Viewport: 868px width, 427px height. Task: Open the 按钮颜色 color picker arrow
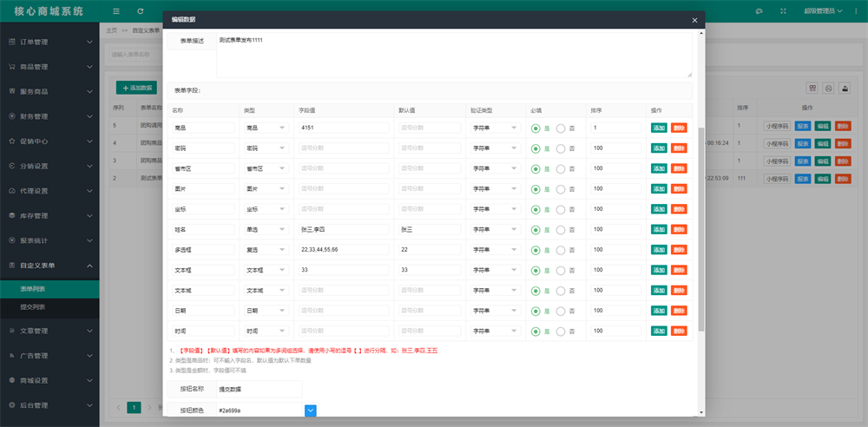tap(311, 411)
